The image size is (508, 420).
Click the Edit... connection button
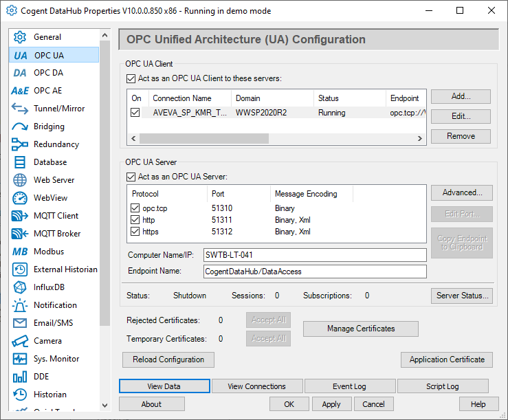pos(461,116)
